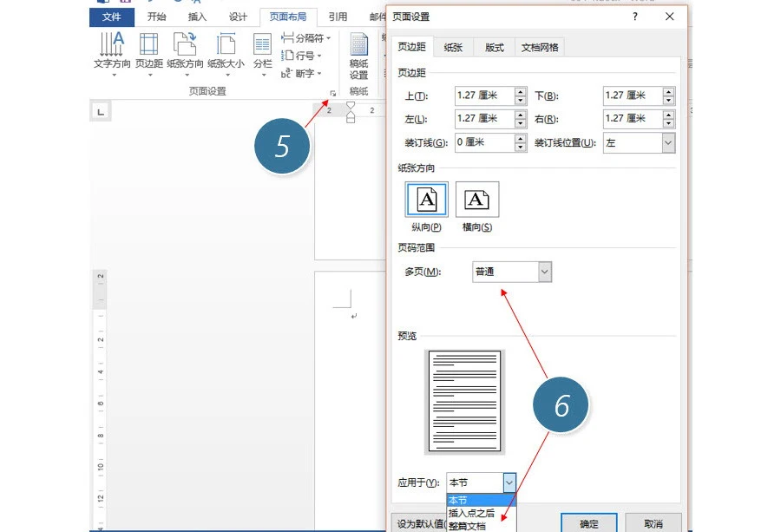Expand the 多页 dropdown showing 普通
The image size is (781, 532).
point(512,272)
